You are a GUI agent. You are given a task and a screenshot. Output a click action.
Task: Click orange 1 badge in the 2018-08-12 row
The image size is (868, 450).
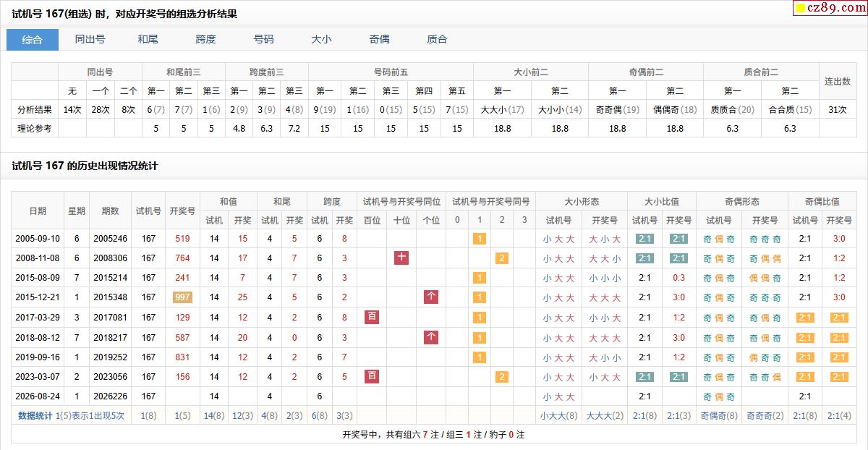[479, 337]
